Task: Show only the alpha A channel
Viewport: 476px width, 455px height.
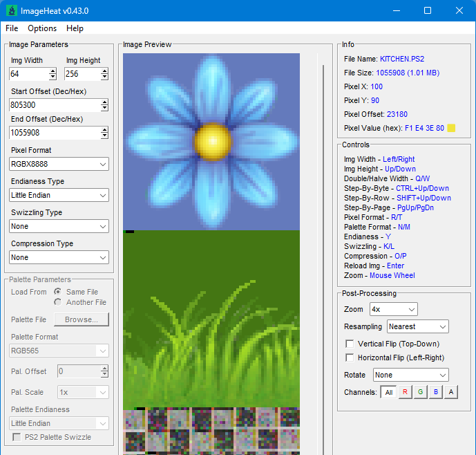Action: click(451, 392)
